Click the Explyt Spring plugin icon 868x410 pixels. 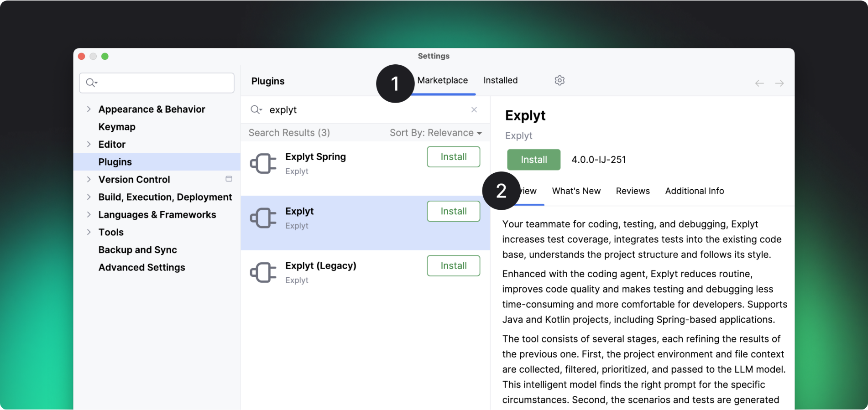(x=263, y=164)
